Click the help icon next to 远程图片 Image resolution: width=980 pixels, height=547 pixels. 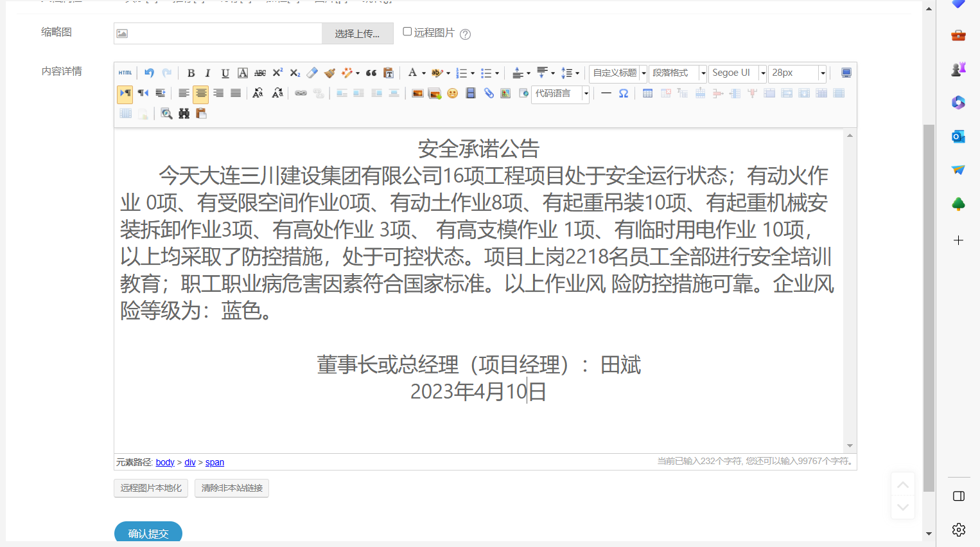pos(466,34)
